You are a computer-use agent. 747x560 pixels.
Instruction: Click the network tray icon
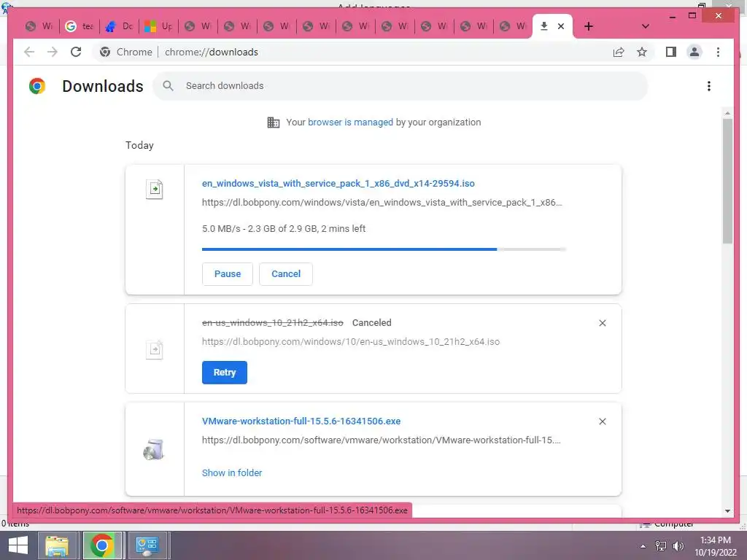pos(660,545)
